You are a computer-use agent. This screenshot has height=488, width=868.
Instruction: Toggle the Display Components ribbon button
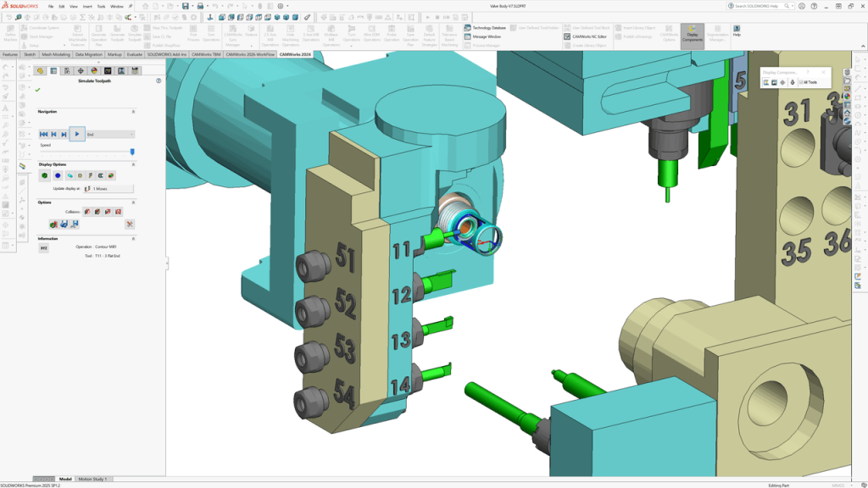click(x=692, y=34)
